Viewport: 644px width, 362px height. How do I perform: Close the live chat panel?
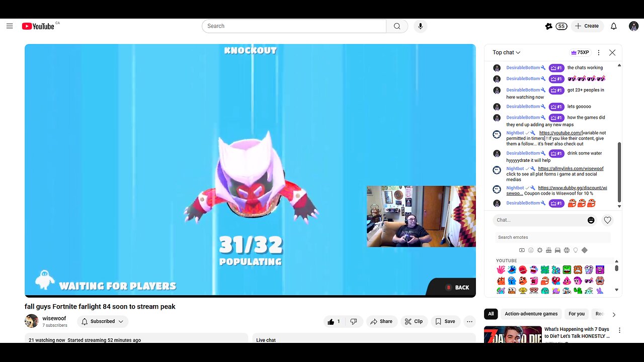pos(612,52)
